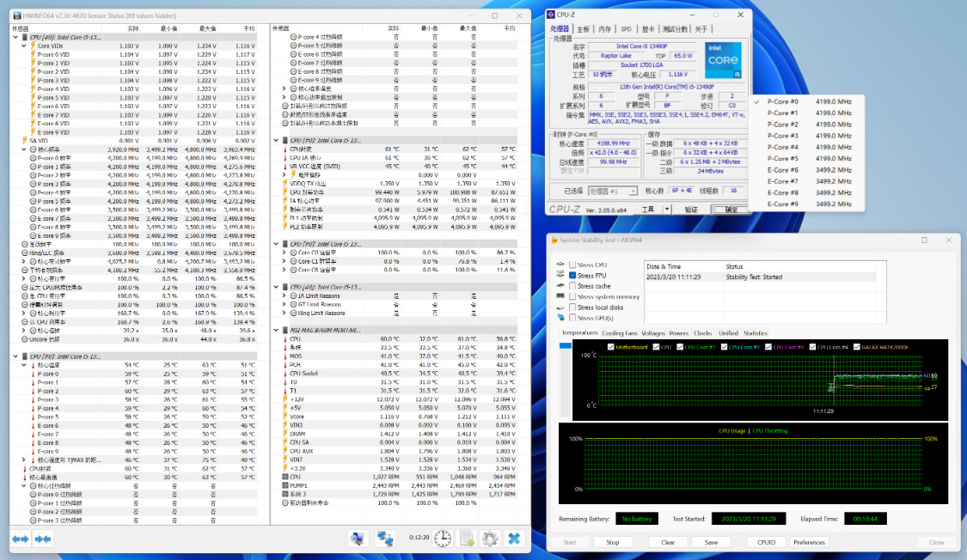Click the HWiNFO log file icon
967x560 pixels.
[467, 539]
